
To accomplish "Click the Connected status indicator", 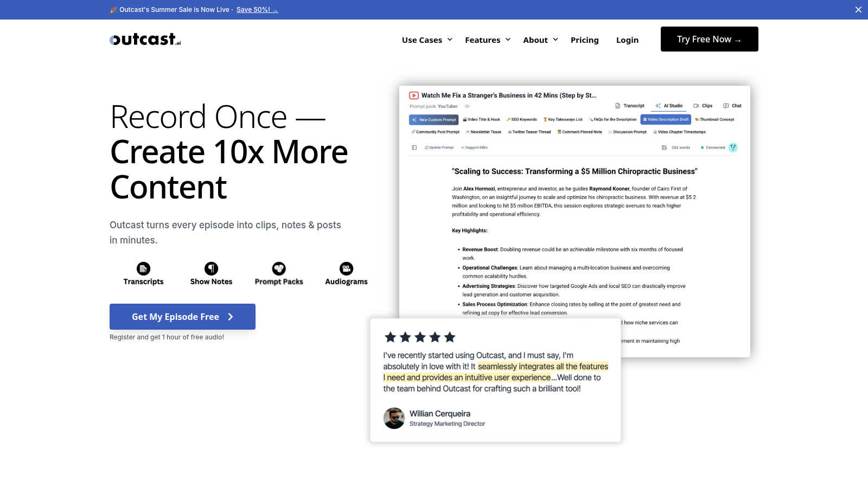I will 713,147.
